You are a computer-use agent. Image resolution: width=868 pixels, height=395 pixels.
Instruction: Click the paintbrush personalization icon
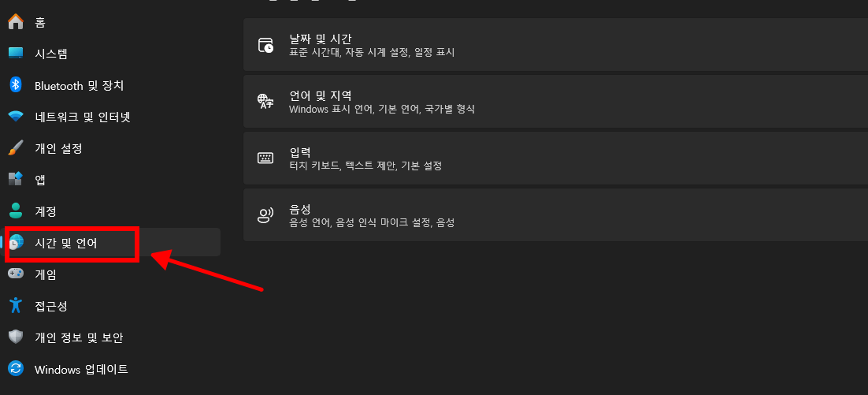(x=16, y=148)
